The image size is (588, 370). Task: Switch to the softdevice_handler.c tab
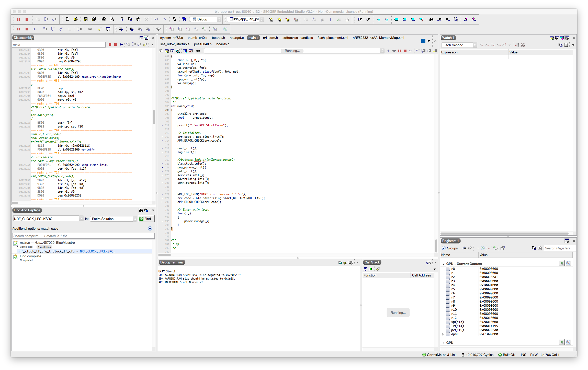[x=298, y=38]
